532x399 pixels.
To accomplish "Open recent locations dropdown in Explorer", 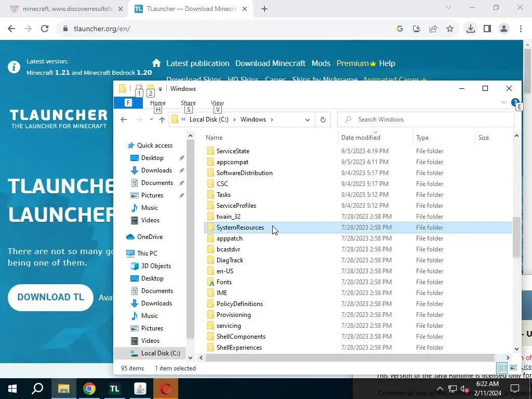I will pyautogui.click(x=151, y=119).
